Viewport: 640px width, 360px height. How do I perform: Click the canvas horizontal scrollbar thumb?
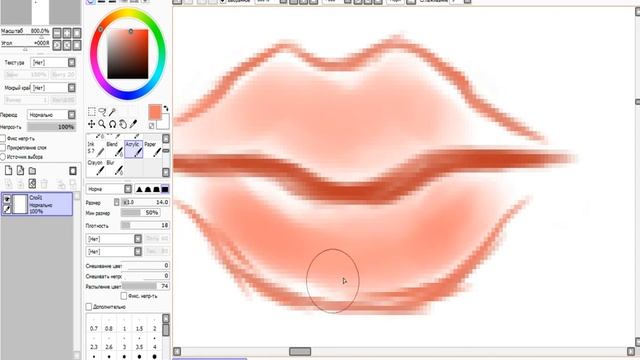point(300,351)
